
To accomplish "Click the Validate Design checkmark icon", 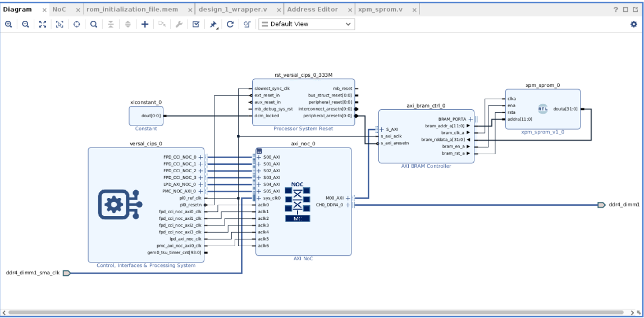I will (196, 25).
